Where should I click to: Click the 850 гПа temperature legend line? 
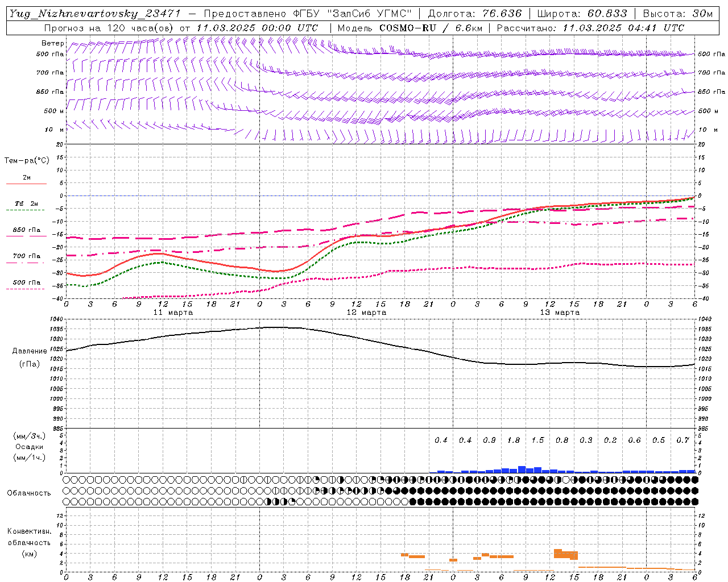click(x=26, y=236)
